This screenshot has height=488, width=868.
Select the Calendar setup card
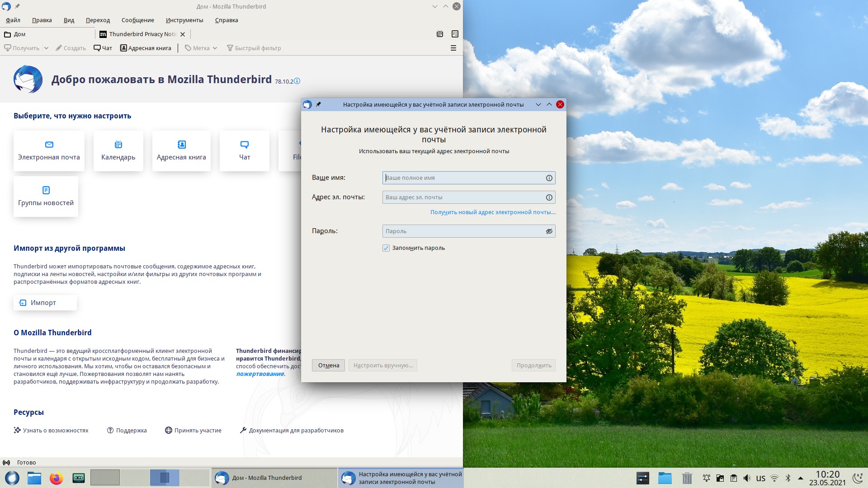(118, 150)
